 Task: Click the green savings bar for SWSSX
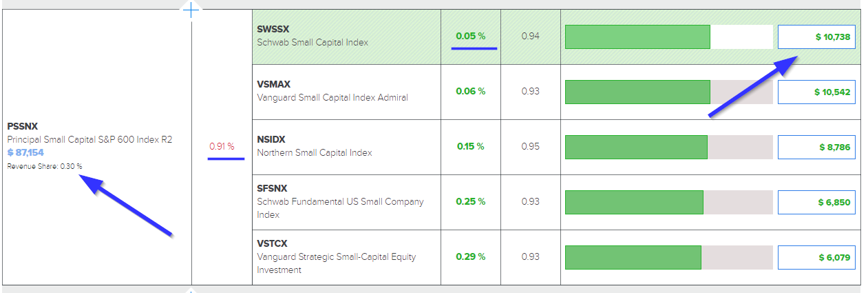pos(637,37)
